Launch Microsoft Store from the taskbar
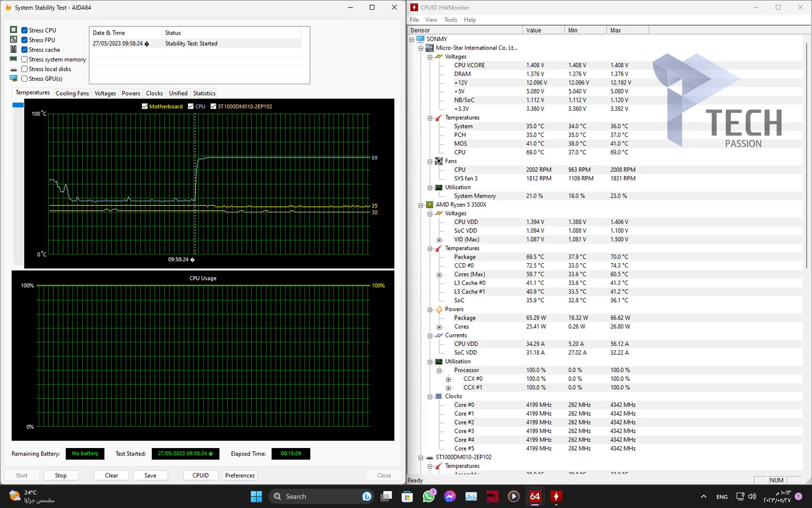This screenshot has width=812, height=508. (407, 496)
